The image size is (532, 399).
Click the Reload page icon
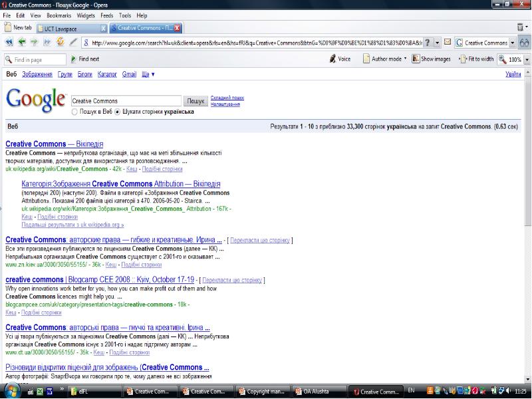tap(60, 43)
